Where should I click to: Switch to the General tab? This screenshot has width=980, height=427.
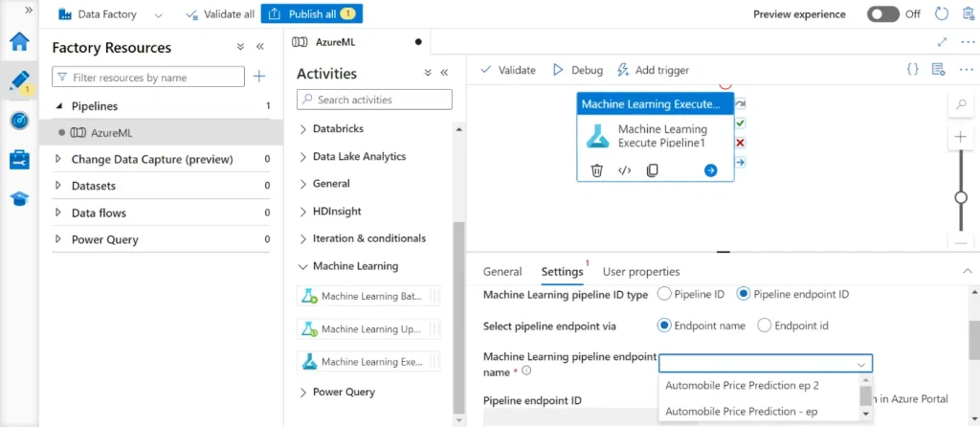[x=502, y=272]
